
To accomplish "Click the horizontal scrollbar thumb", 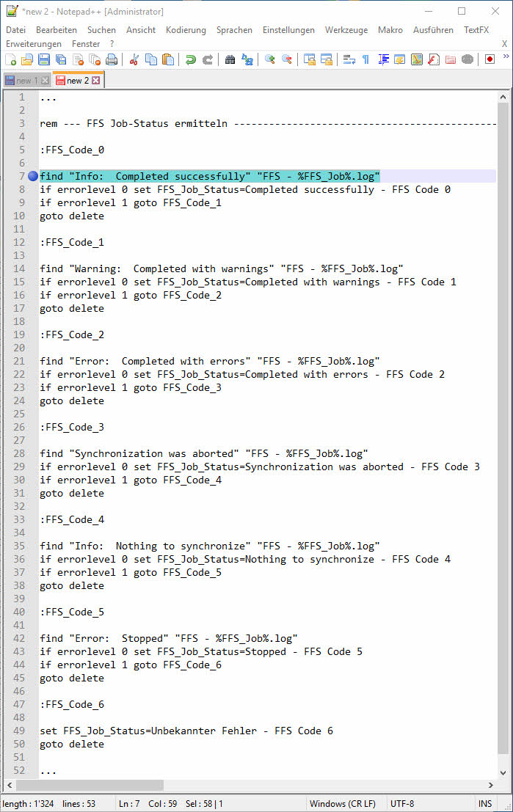I will click(x=89, y=785).
